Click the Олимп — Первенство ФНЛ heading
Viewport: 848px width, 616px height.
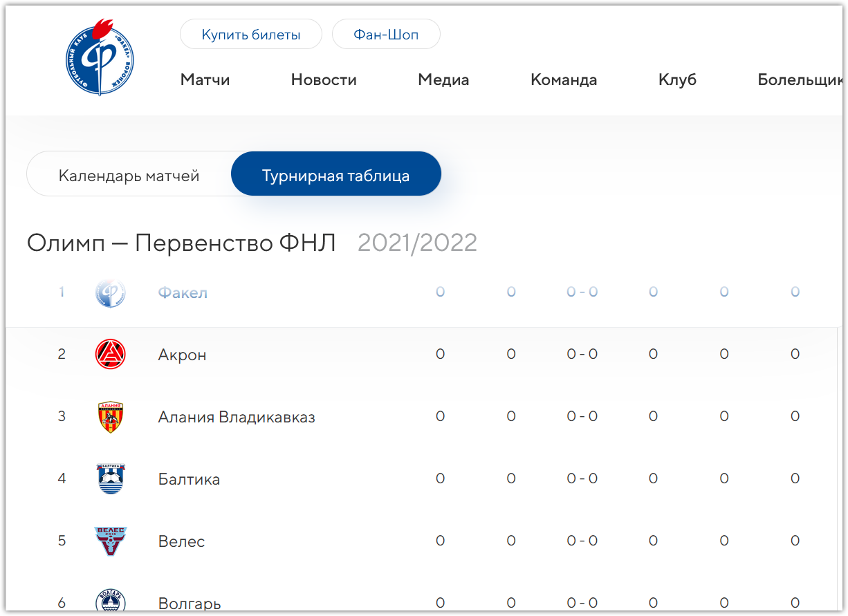point(181,243)
